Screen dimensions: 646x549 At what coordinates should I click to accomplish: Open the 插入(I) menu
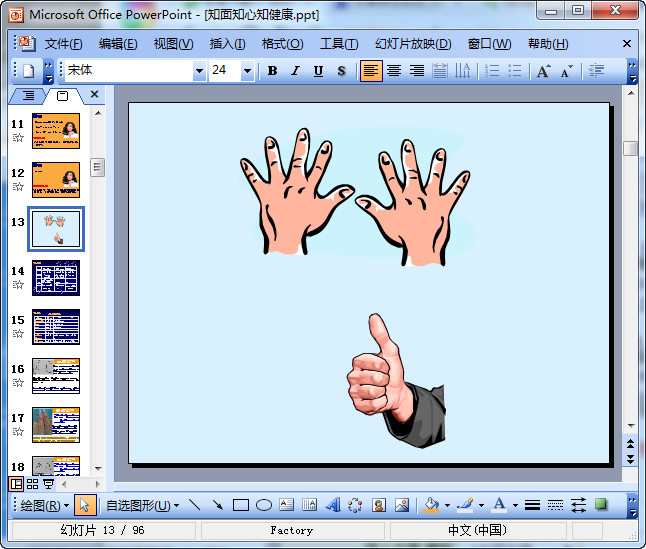click(227, 44)
